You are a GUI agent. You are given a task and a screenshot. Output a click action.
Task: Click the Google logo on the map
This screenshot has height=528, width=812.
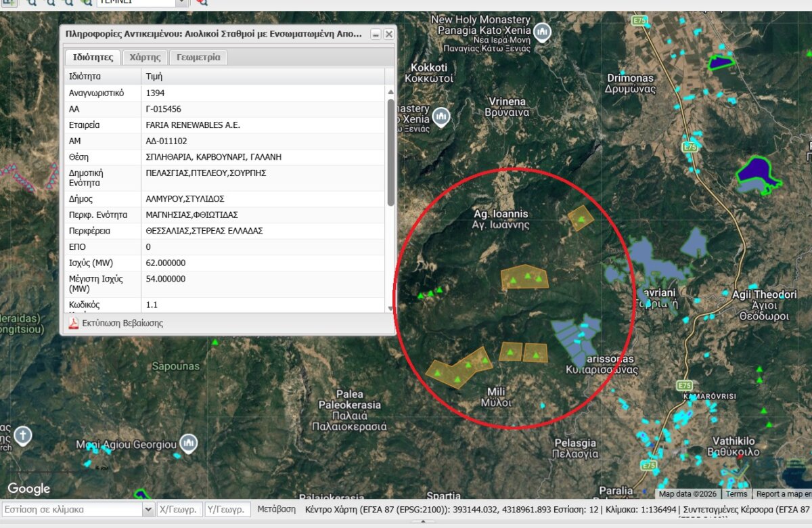tap(28, 489)
